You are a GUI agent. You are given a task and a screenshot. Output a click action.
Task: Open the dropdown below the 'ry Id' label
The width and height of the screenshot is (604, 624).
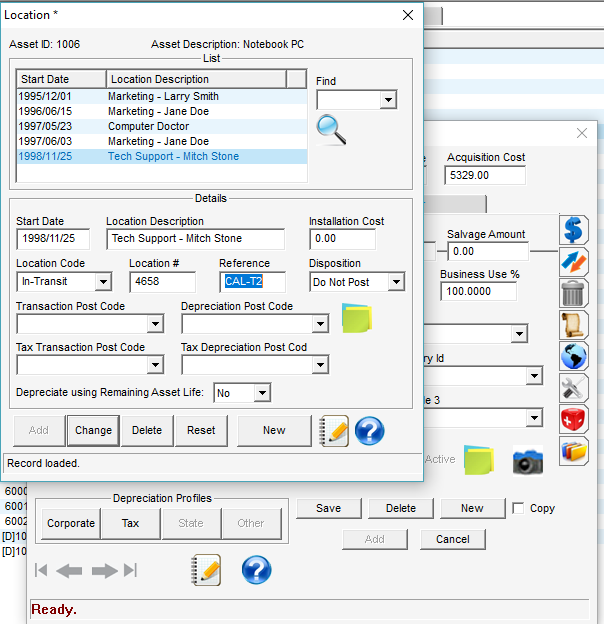(534, 376)
